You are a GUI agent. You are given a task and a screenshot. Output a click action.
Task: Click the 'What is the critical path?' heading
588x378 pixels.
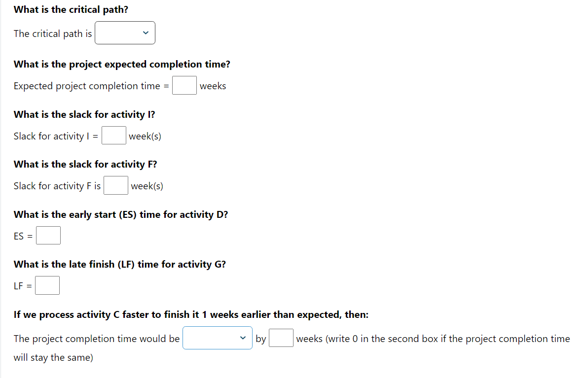coord(71,9)
